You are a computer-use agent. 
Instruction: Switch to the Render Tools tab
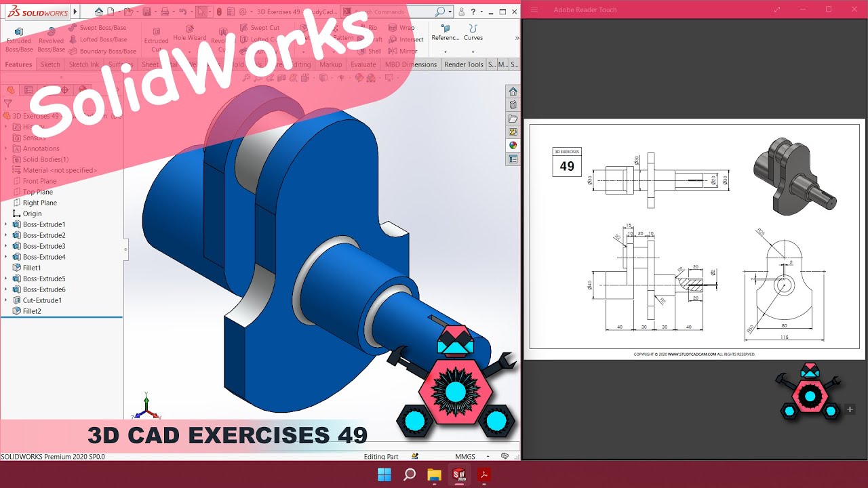464,64
